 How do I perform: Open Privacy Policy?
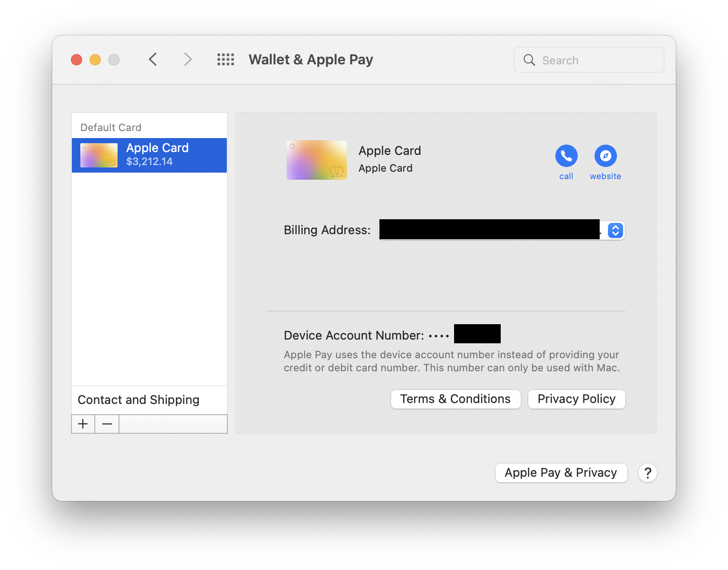coord(576,399)
